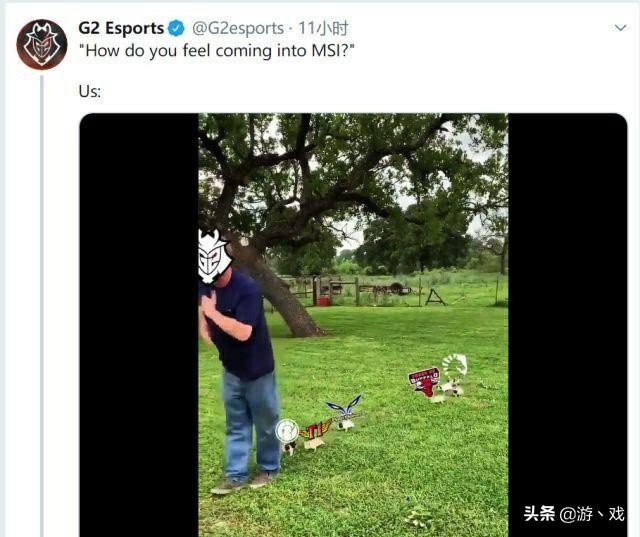Expand the tweet options chevron
Screen dimensions: 640x537
(x=620, y=28)
